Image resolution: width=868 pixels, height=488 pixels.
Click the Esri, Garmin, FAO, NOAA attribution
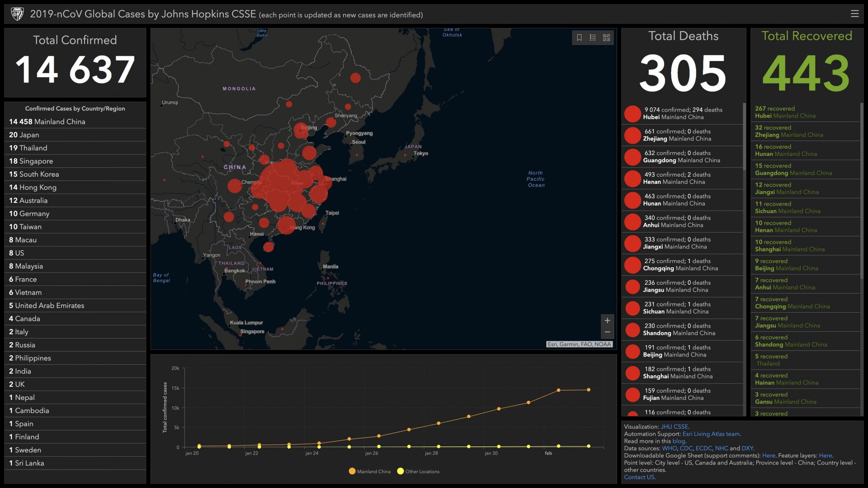(x=579, y=344)
